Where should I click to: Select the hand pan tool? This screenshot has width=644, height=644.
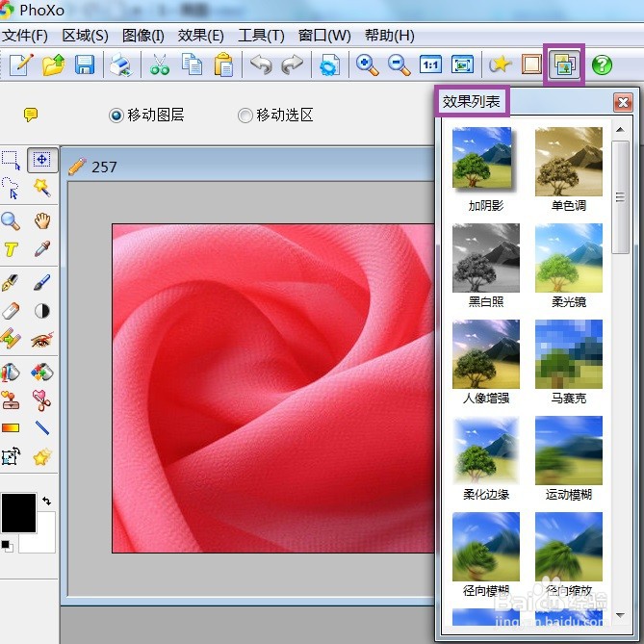coord(42,221)
